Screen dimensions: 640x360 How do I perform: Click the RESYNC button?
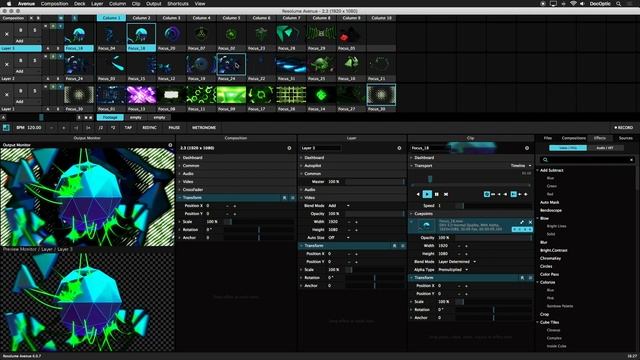(x=149, y=128)
